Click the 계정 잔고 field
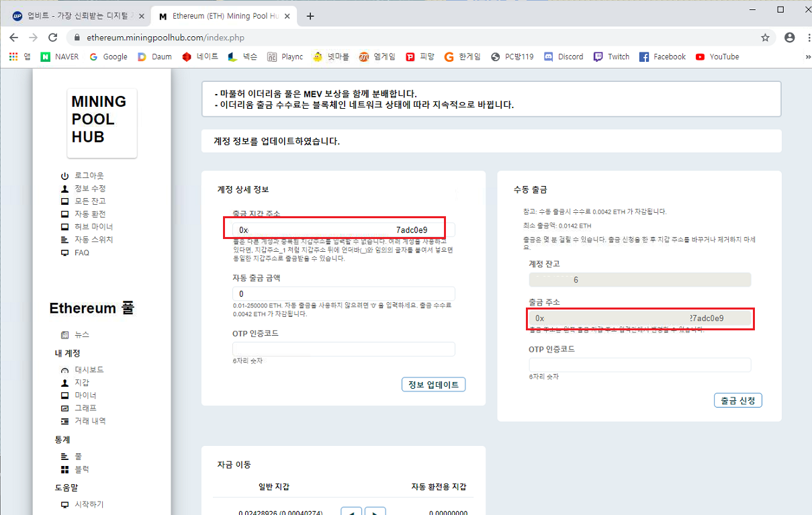The width and height of the screenshot is (812, 515). [x=640, y=280]
